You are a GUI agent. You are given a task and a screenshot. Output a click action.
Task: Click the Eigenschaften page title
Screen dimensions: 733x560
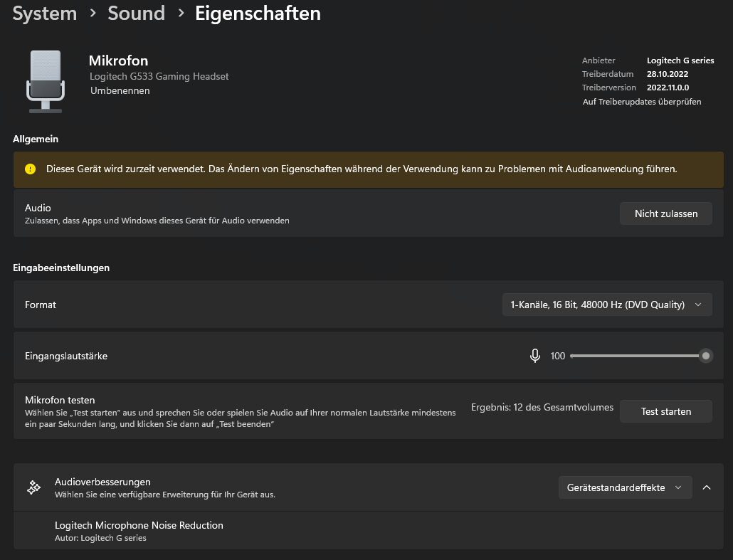[258, 13]
